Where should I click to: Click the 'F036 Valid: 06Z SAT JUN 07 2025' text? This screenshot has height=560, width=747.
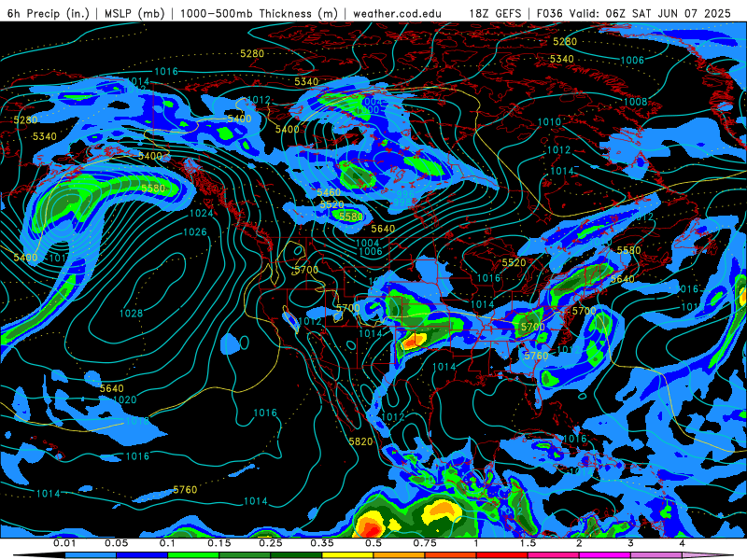634,13
